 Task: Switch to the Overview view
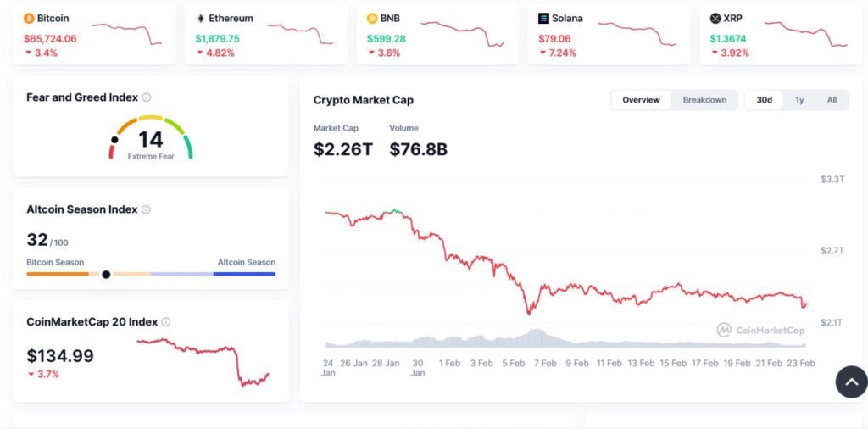click(641, 100)
